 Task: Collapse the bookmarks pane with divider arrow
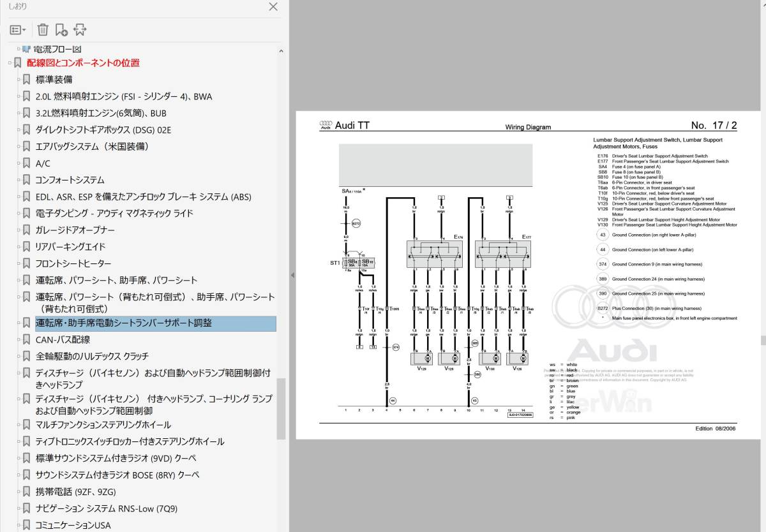292,275
